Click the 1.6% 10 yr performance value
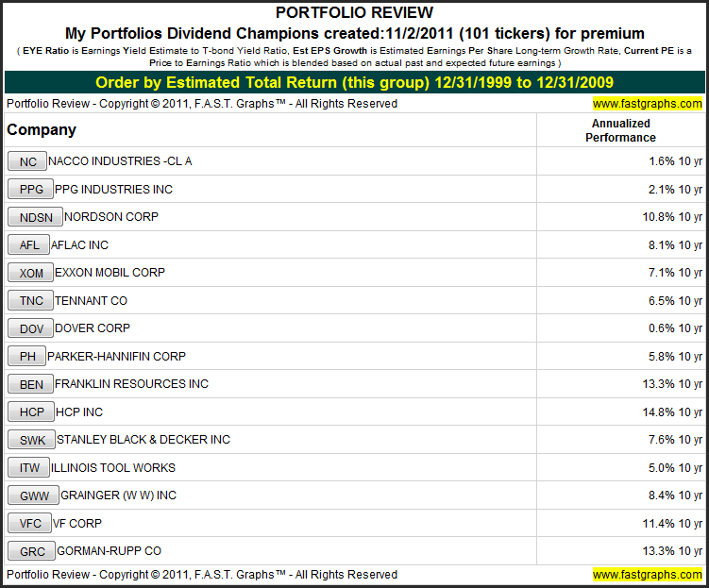This screenshot has width=709, height=588. click(x=676, y=161)
